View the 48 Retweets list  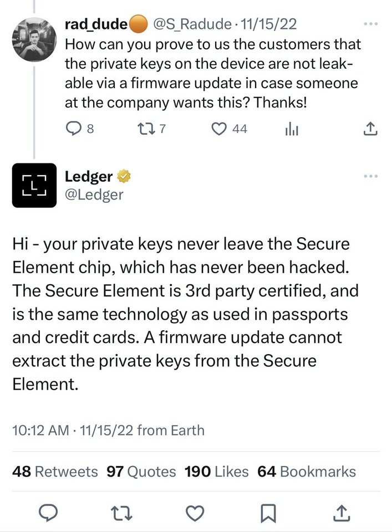(55, 472)
